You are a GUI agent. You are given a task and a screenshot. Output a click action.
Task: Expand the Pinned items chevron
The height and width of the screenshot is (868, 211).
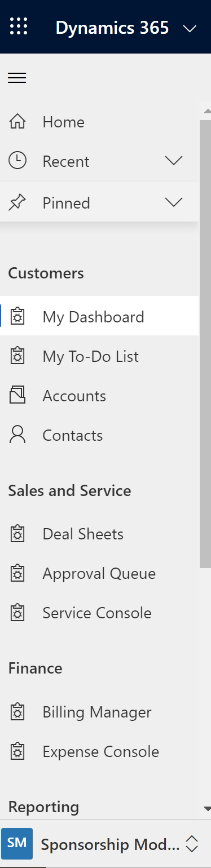(174, 202)
